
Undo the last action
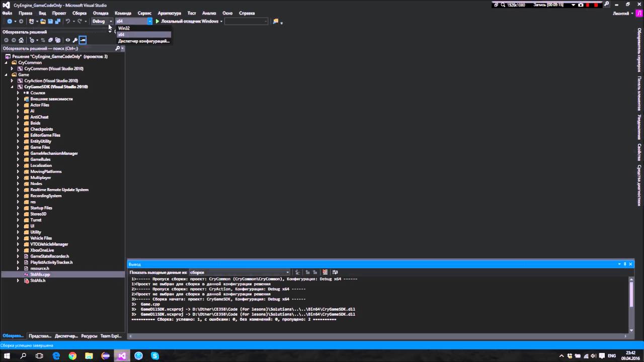[67, 22]
